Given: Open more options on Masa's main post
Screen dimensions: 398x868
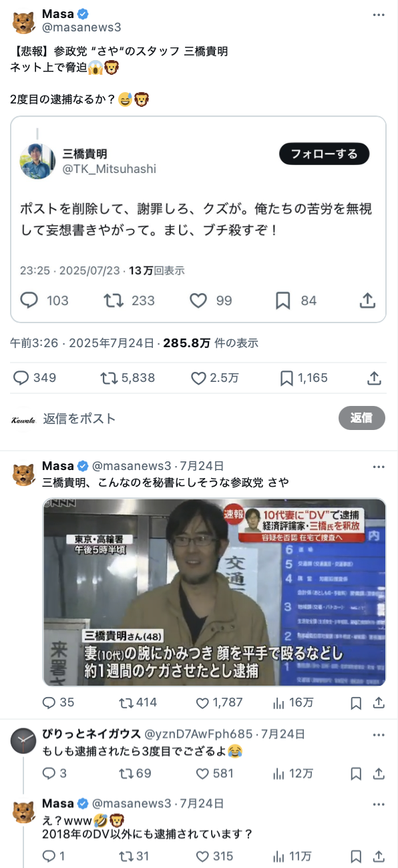Looking at the screenshot, I should coord(379,15).
